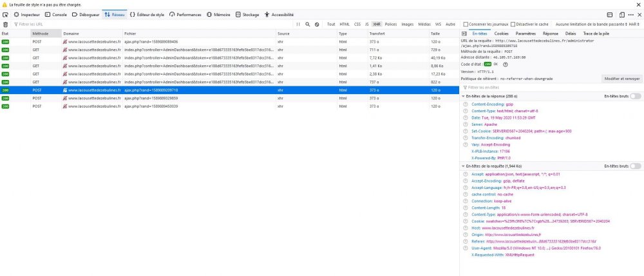Image resolution: width=644 pixels, height=276 pixels.
Task: Activate the page element picker icon
Action: coord(5,14)
